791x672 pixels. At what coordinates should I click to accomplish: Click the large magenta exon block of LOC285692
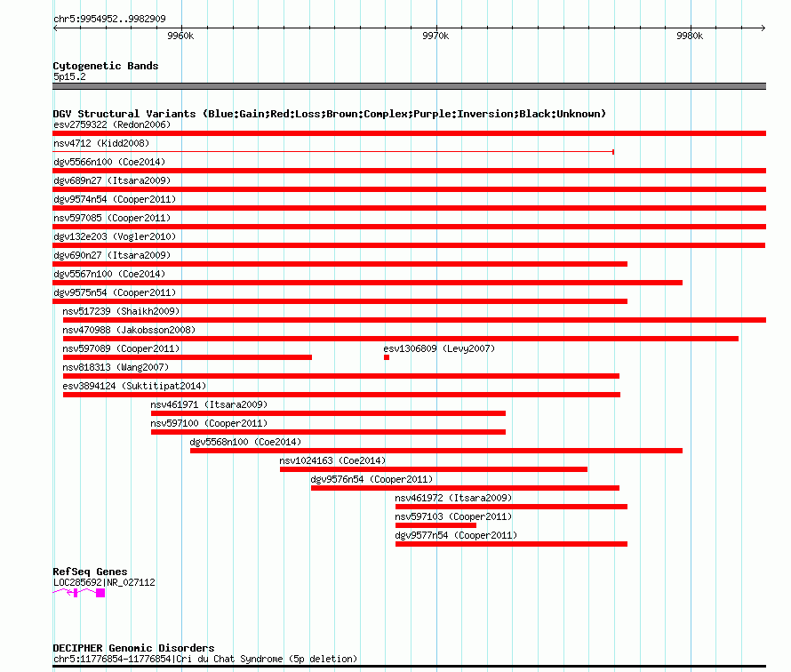[100, 593]
